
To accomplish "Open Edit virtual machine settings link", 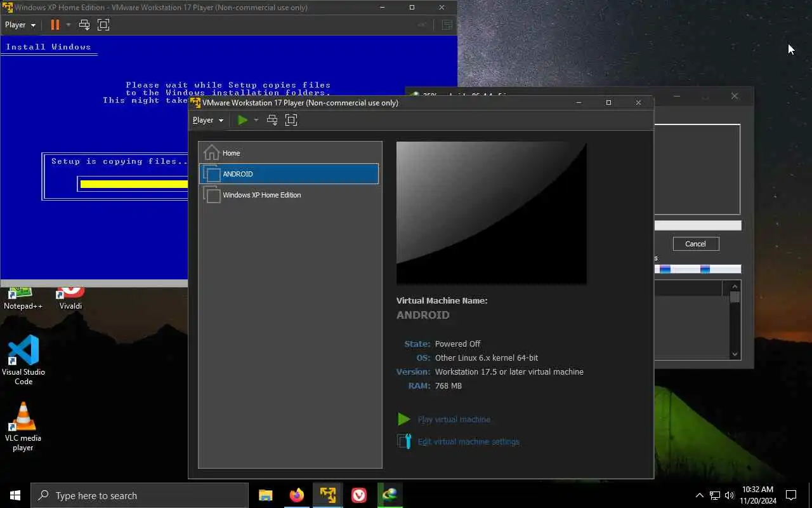I will pos(469,441).
